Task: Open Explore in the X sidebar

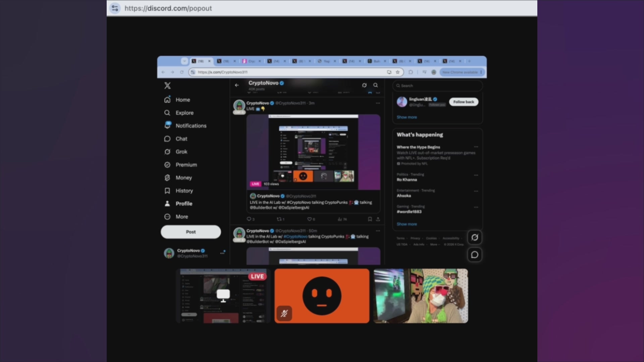Action: coord(179,113)
